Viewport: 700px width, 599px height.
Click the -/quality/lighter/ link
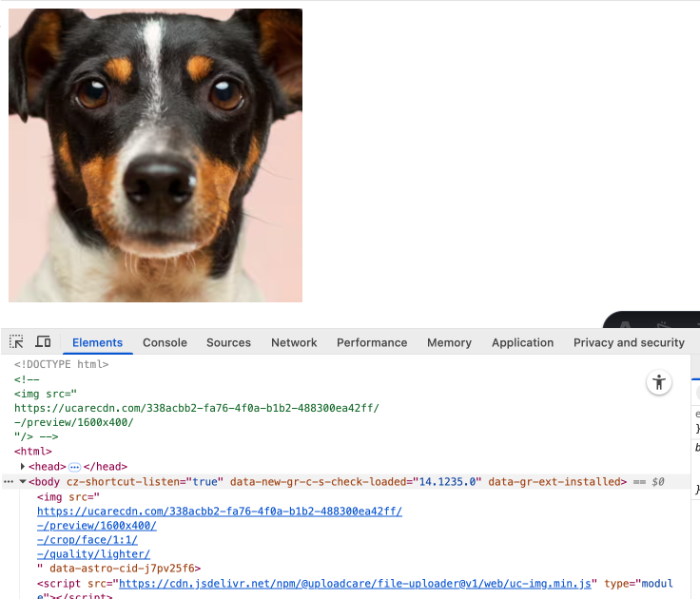(94, 554)
